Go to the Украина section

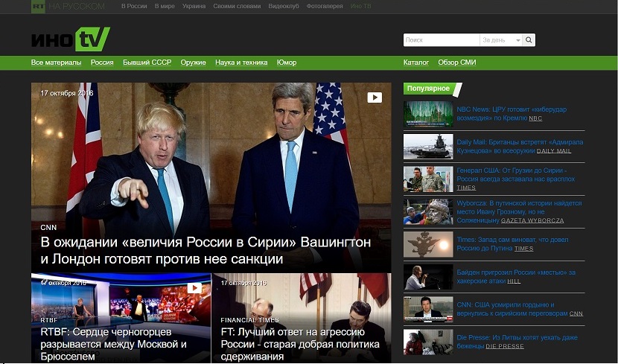[x=194, y=6]
